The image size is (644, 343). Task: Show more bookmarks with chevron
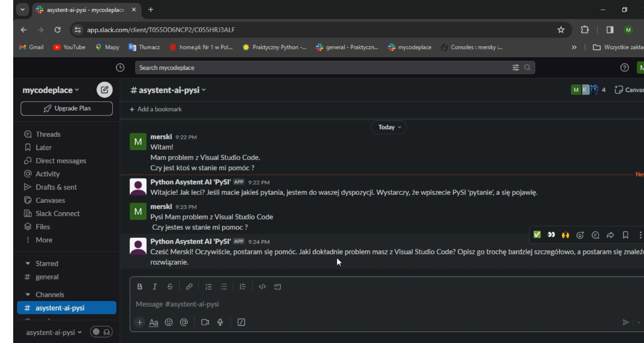574,47
